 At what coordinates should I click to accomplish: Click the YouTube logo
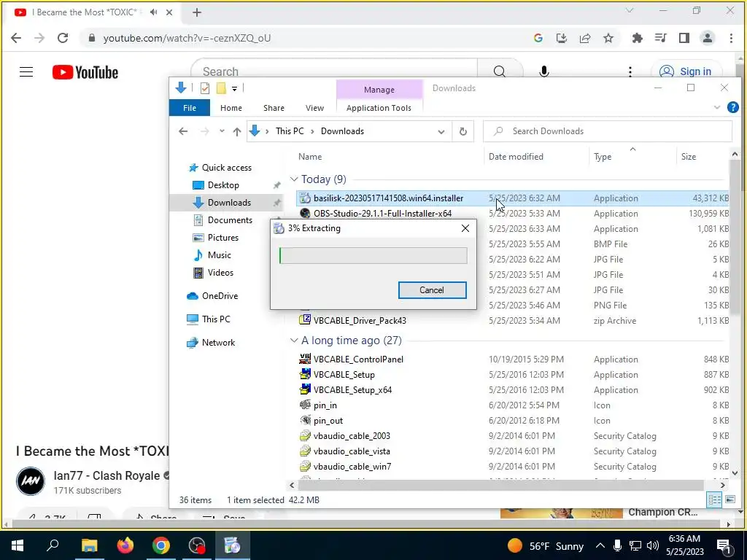pos(85,72)
